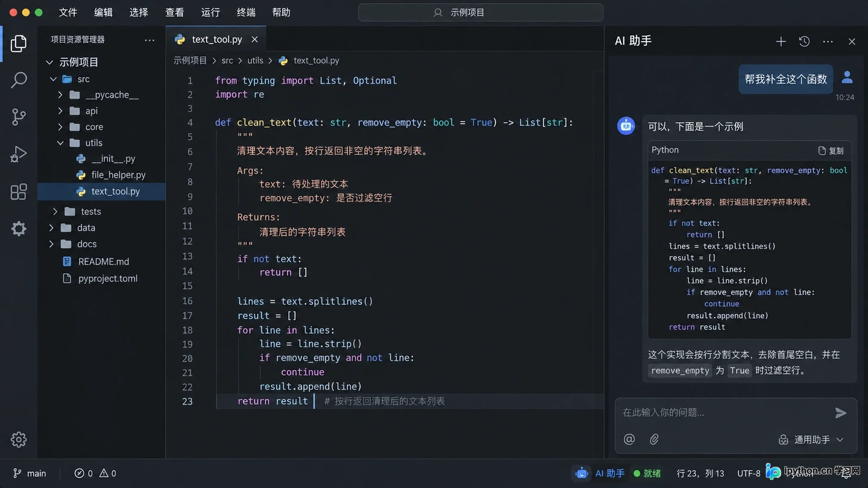Click 行 23，列 13 cursor position
Screen dimensions: 868x488
coord(700,474)
